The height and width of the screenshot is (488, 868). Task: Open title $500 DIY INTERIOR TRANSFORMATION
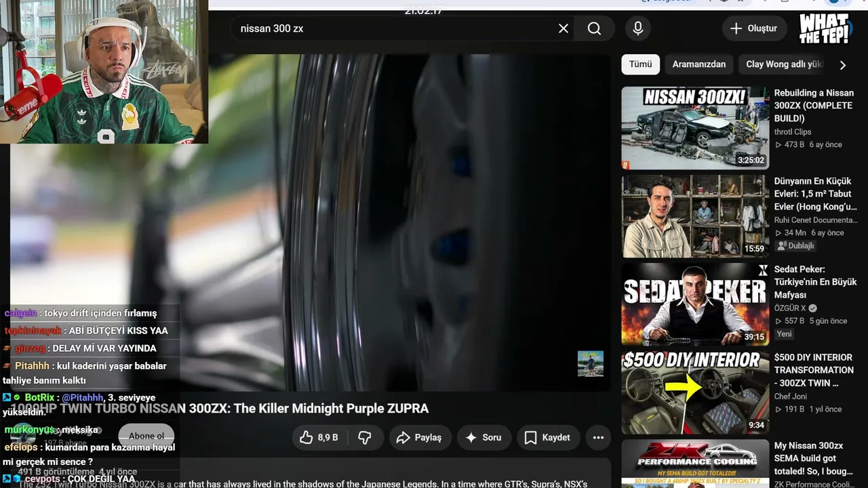click(x=814, y=370)
